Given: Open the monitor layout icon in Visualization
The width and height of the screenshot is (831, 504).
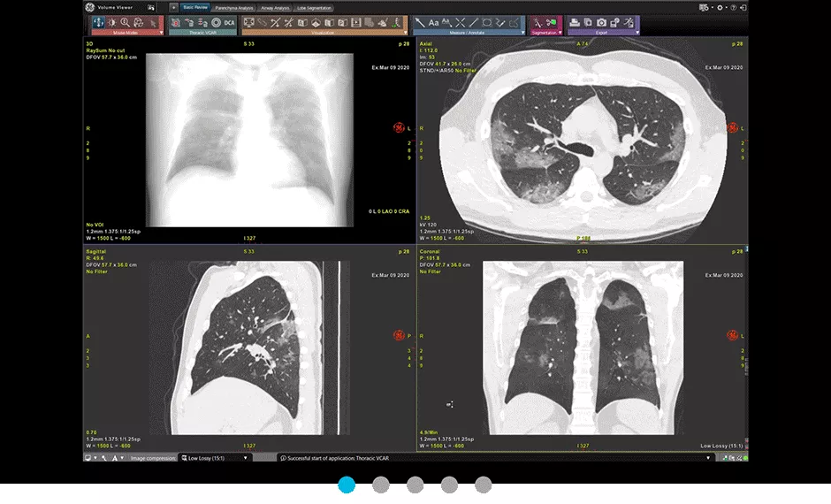Looking at the screenshot, I should tap(248, 22).
